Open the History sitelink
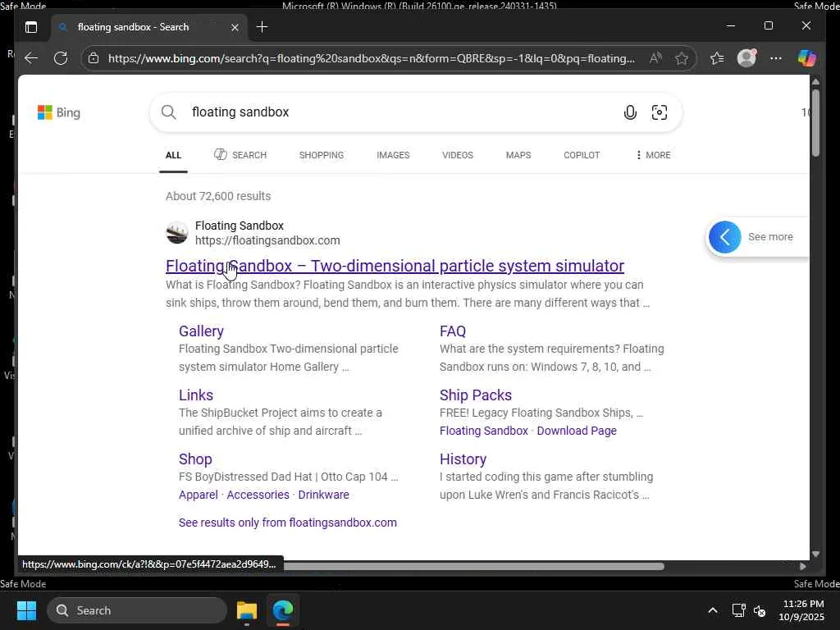The height and width of the screenshot is (630, 840). coord(463,459)
